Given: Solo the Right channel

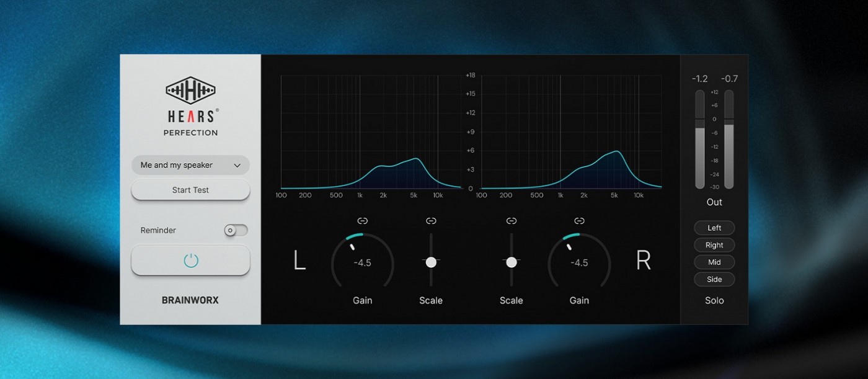Looking at the screenshot, I should pos(714,245).
